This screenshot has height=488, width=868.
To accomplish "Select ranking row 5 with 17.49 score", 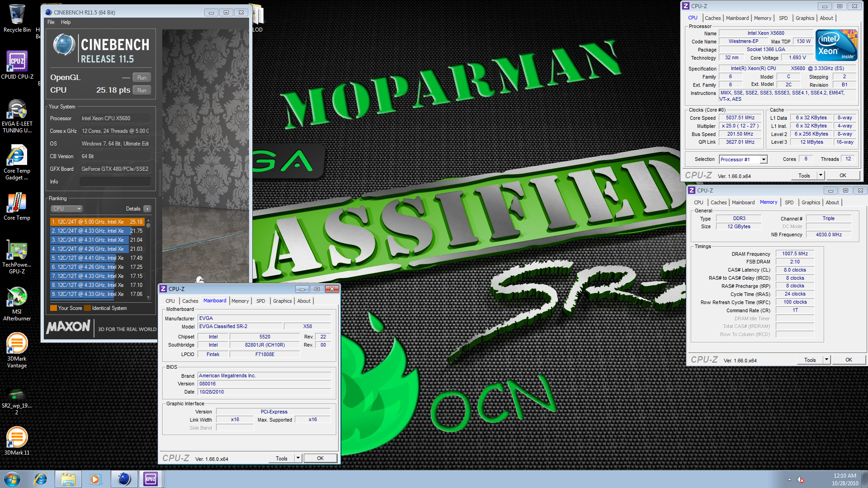I will click(97, 258).
